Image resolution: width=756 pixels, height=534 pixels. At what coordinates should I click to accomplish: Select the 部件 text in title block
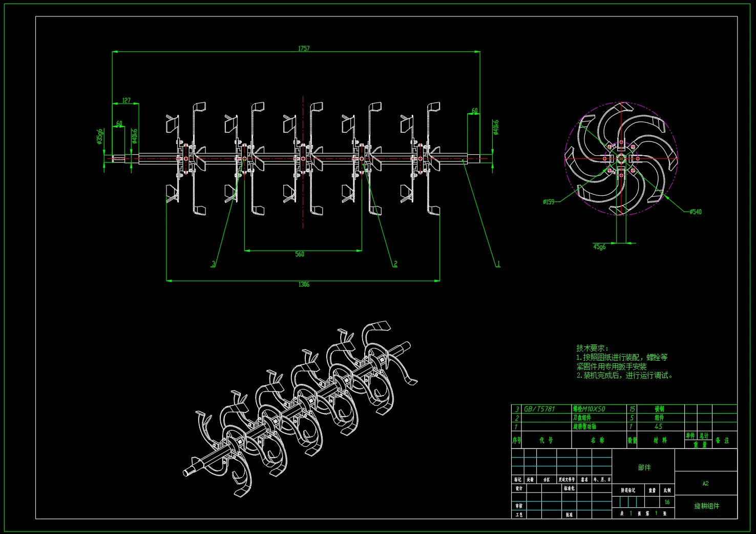[x=644, y=467]
